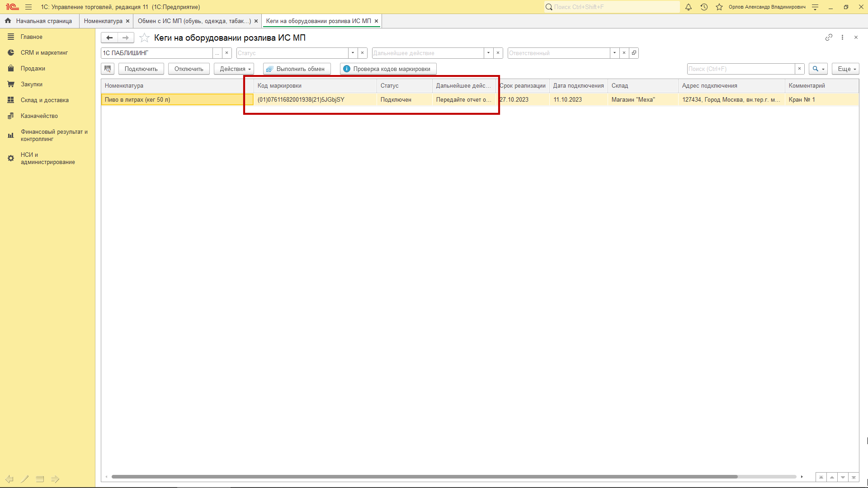Focus the global search field Поиск Ctrl+Shift+F
Screen dimensions: 868x488
[612, 7]
